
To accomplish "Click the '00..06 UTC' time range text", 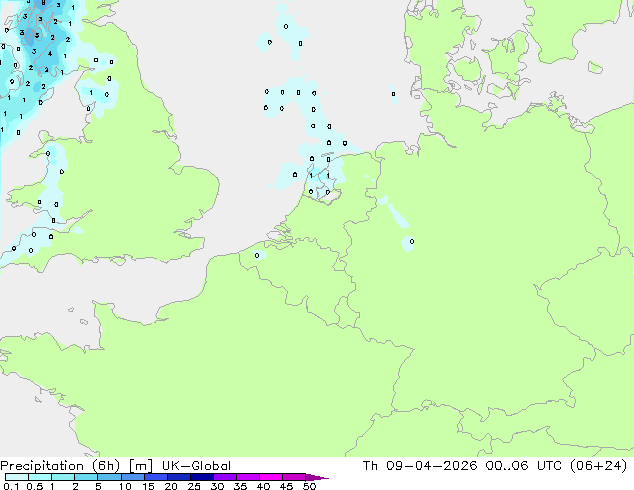I will coord(524,466).
